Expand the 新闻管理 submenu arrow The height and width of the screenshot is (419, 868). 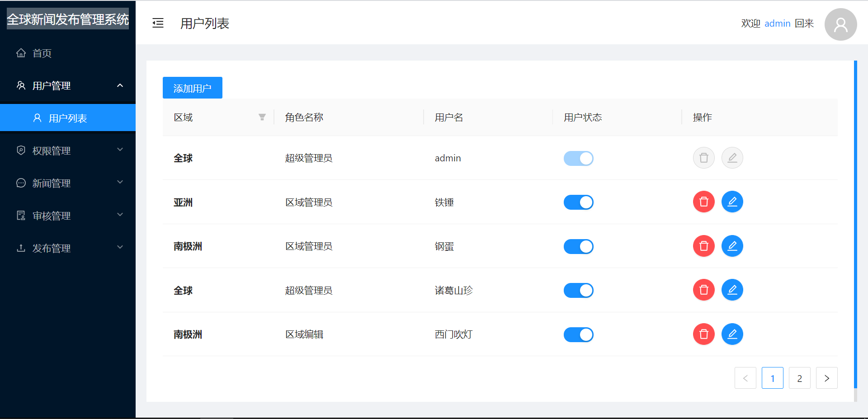(120, 182)
